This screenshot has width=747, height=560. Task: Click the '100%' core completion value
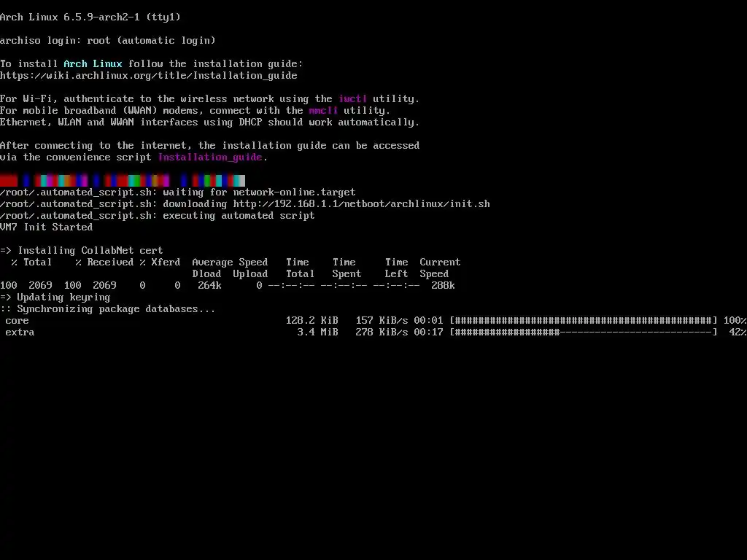[x=735, y=321]
